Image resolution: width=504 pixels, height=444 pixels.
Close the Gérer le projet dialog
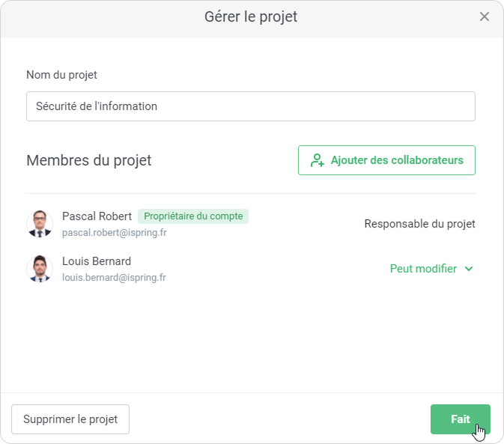point(485,16)
